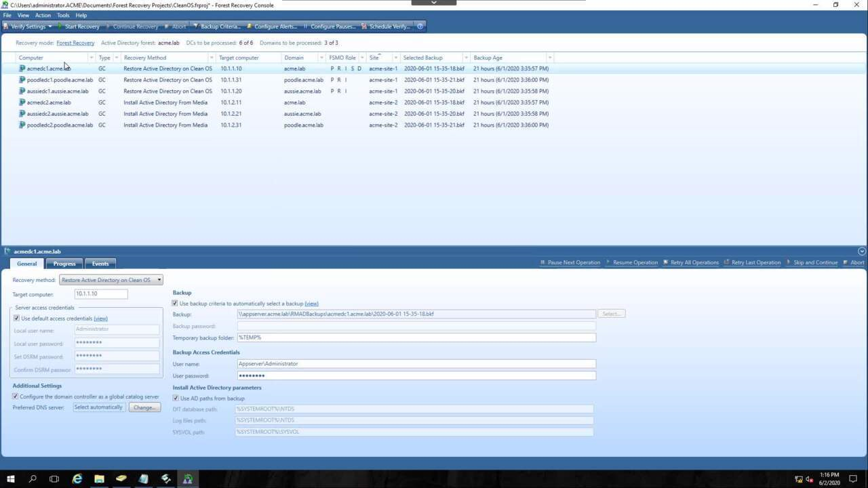The width and height of the screenshot is (868, 488).
Task: Click the backup access User password field
Action: tap(416, 375)
